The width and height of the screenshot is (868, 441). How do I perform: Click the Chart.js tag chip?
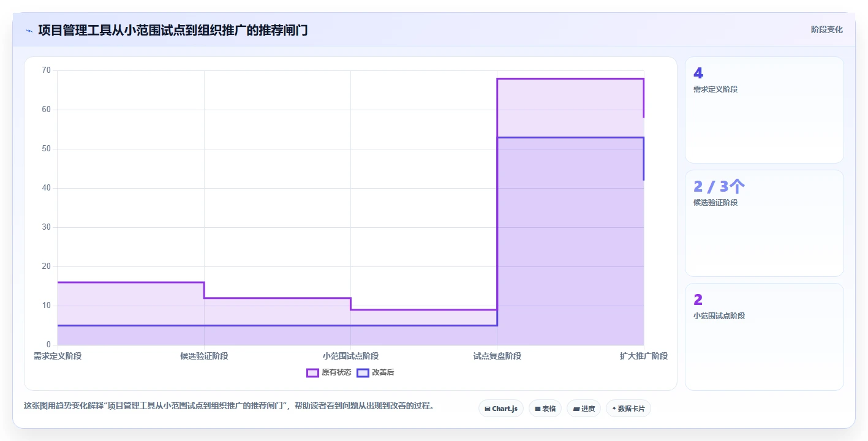(501, 409)
